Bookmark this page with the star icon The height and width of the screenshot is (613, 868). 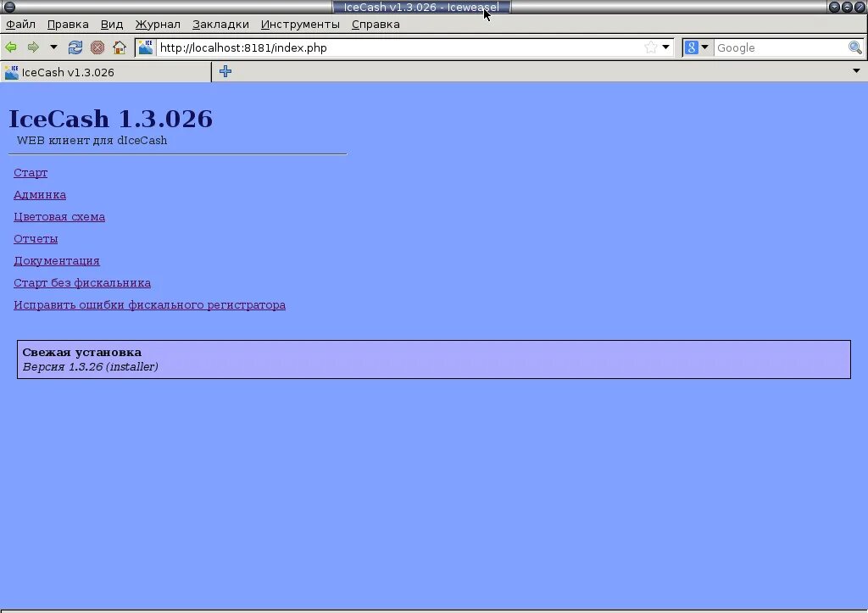point(650,47)
